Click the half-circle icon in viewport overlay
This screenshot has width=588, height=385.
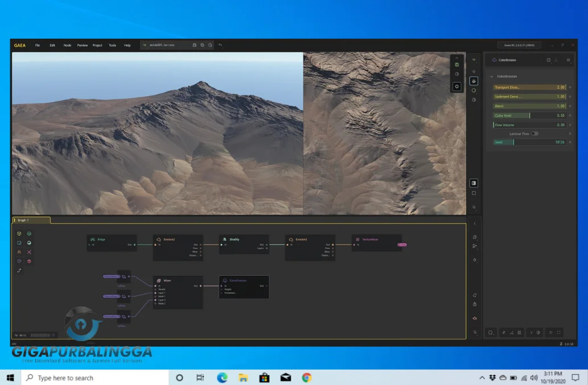[x=457, y=74]
